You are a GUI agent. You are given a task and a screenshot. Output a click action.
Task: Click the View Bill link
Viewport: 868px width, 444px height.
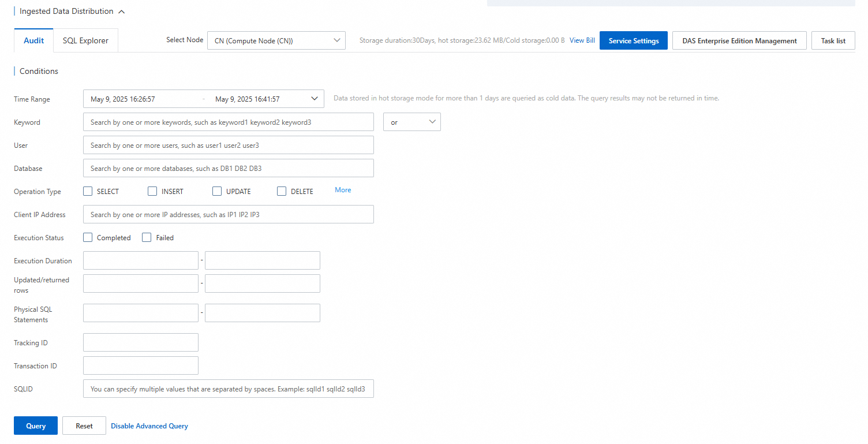582,40
